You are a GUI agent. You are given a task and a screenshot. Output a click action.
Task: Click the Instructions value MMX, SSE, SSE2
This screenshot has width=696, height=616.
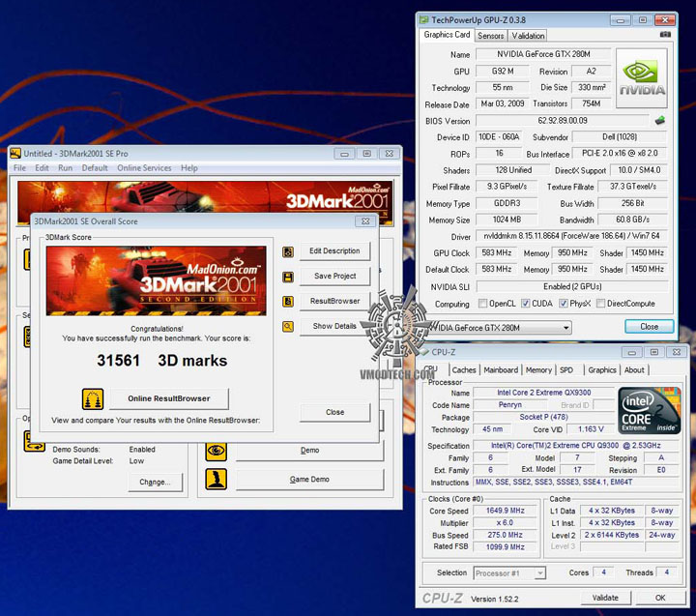576,482
